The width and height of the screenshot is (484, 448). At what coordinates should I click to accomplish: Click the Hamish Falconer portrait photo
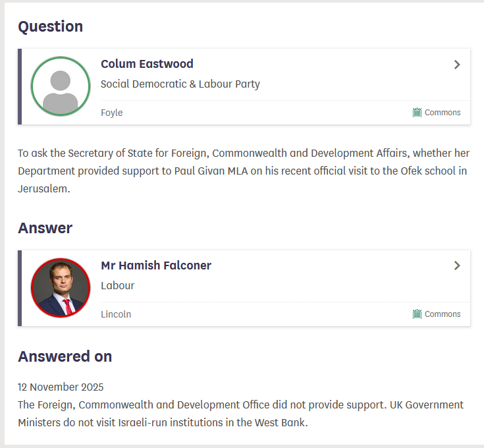click(x=61, y=288)
